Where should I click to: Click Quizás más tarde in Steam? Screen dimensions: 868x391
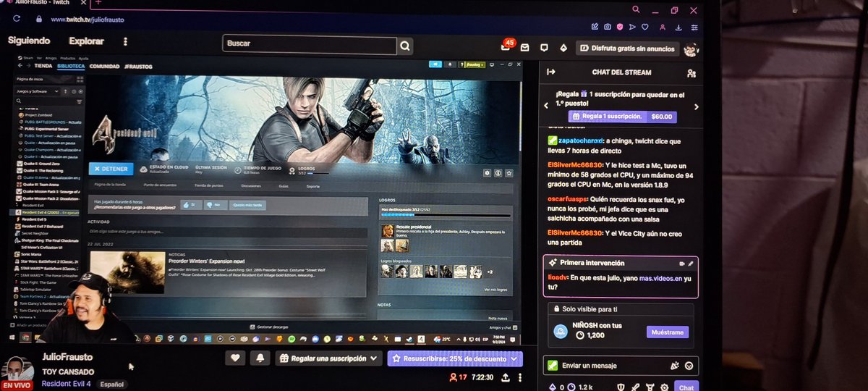click(247, 205)
